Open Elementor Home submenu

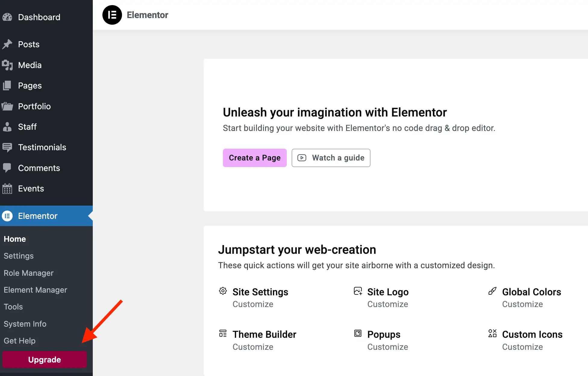15,239
